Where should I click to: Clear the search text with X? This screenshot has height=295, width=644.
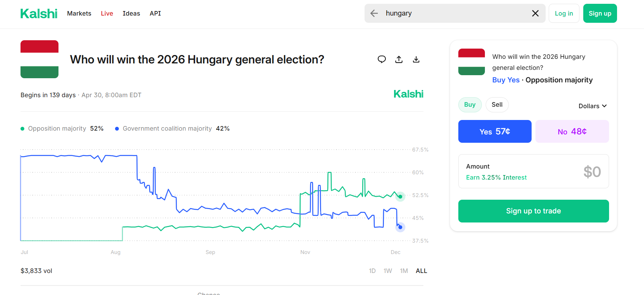pos(535,13)
